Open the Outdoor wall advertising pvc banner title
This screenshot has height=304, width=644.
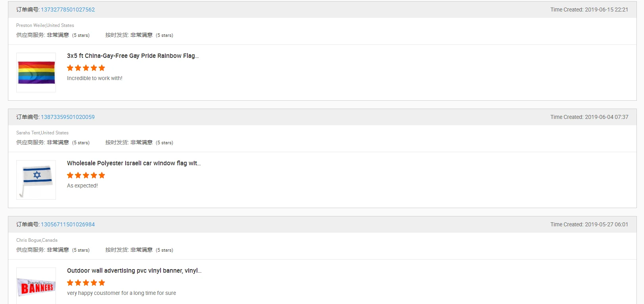click(x=134, y=271)
